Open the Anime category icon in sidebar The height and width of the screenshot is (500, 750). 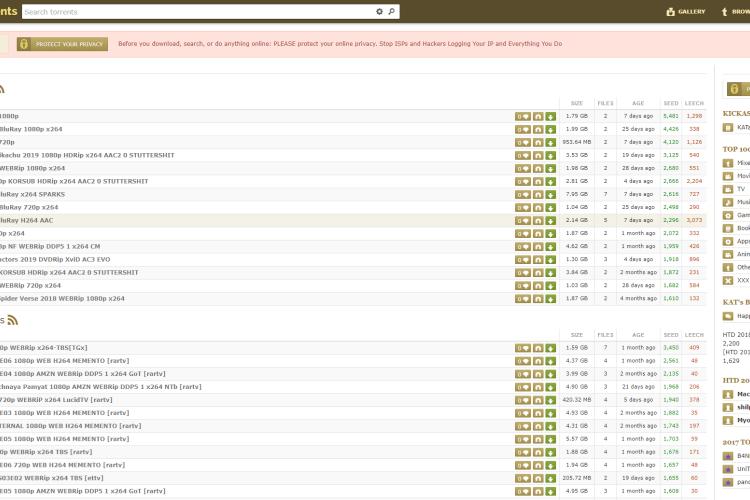point(728,255)
